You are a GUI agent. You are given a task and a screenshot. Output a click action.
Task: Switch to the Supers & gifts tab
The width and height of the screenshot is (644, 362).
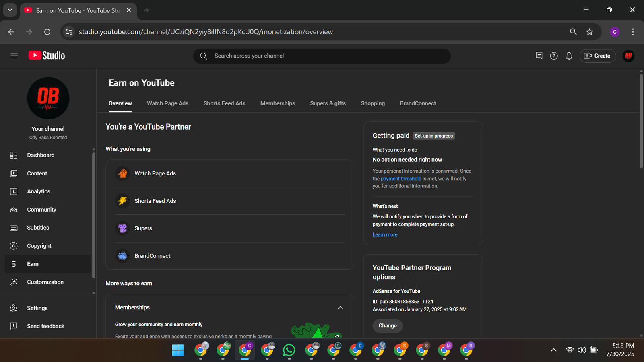point(328,103)
